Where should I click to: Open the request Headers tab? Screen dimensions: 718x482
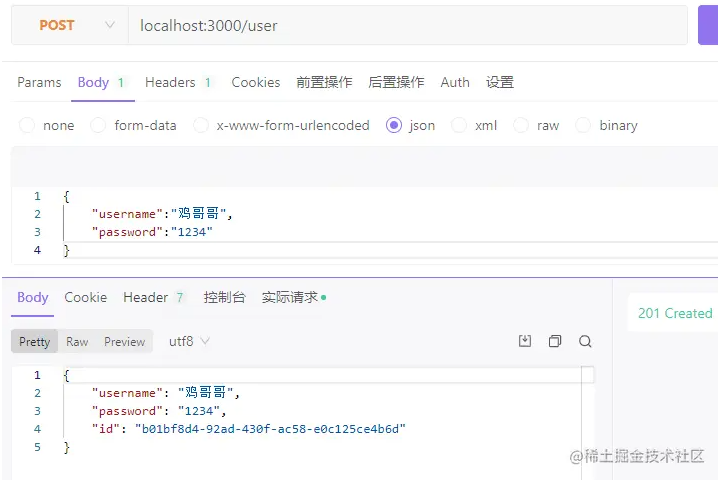[x=178, y=82]
